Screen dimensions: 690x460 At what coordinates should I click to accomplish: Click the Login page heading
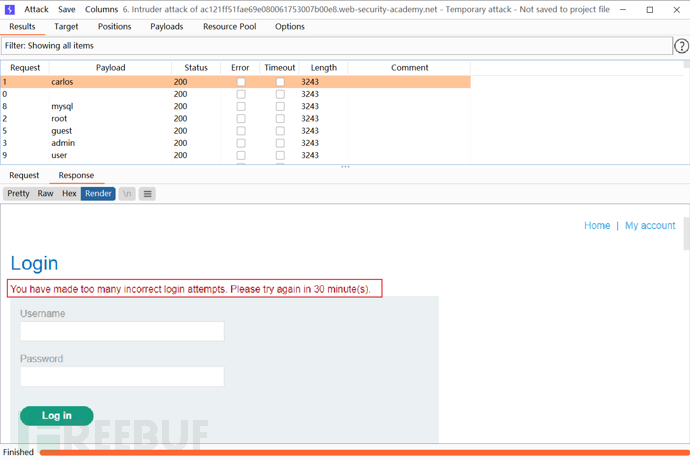[34, 263]
